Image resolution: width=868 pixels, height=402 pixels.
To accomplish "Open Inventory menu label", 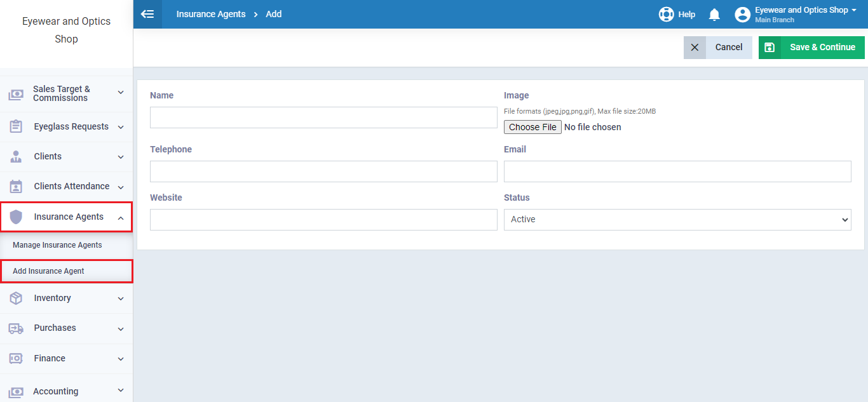I will pyautogui.click(x=52, y=298).
